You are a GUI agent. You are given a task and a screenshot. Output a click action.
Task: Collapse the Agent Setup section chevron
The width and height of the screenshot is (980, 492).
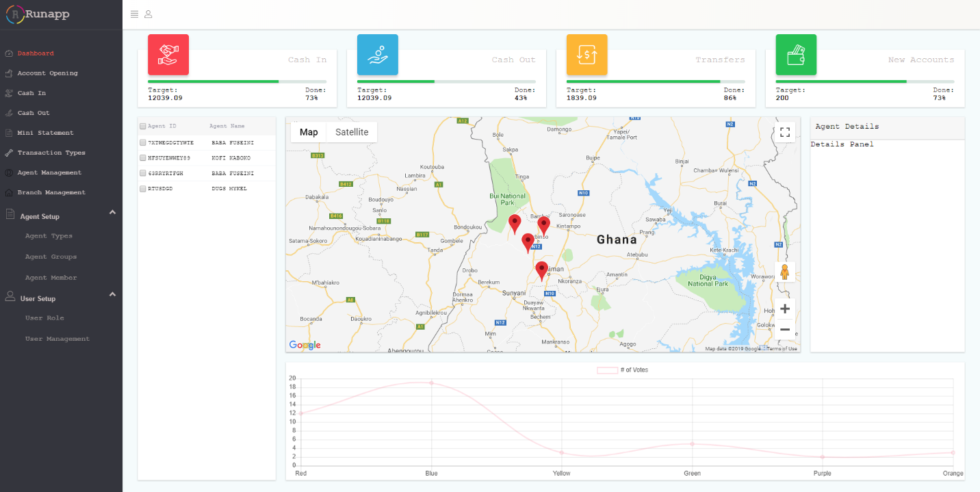pyautogui.click(x=112, y=213)
